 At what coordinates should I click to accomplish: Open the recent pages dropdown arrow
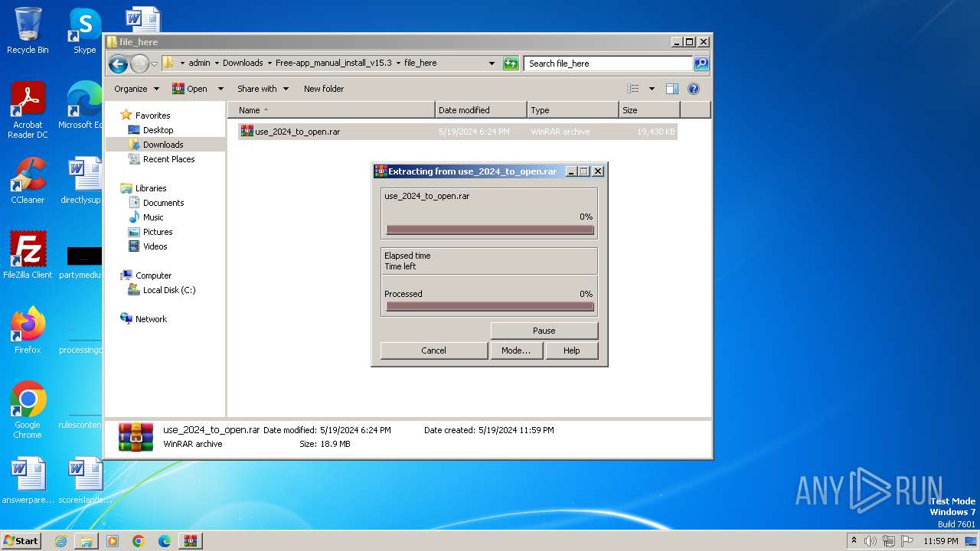(x=154, y=64)
